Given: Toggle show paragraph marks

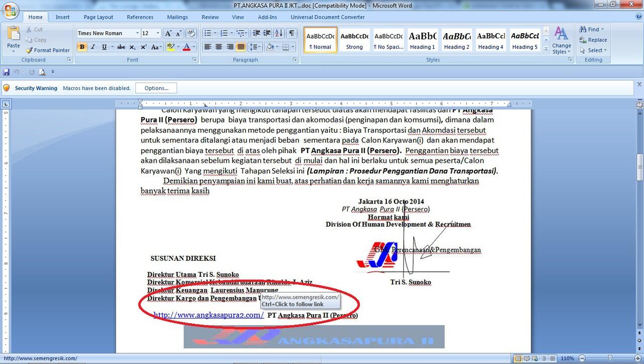Looking at the screenshot, I should 292,33.
